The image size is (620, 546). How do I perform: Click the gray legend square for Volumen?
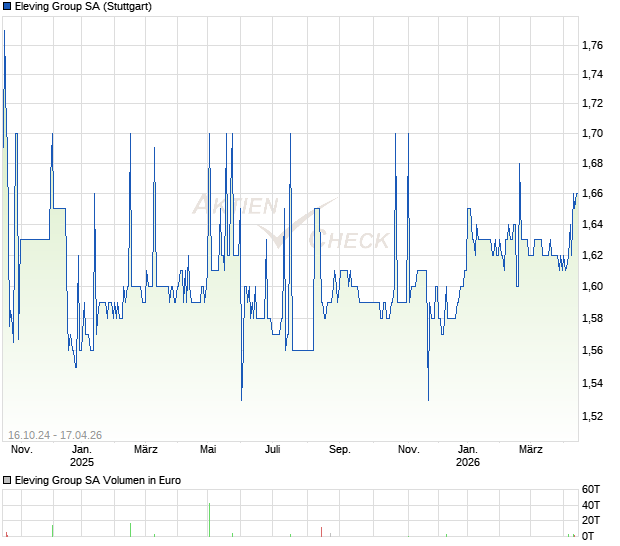click(7, 480)
